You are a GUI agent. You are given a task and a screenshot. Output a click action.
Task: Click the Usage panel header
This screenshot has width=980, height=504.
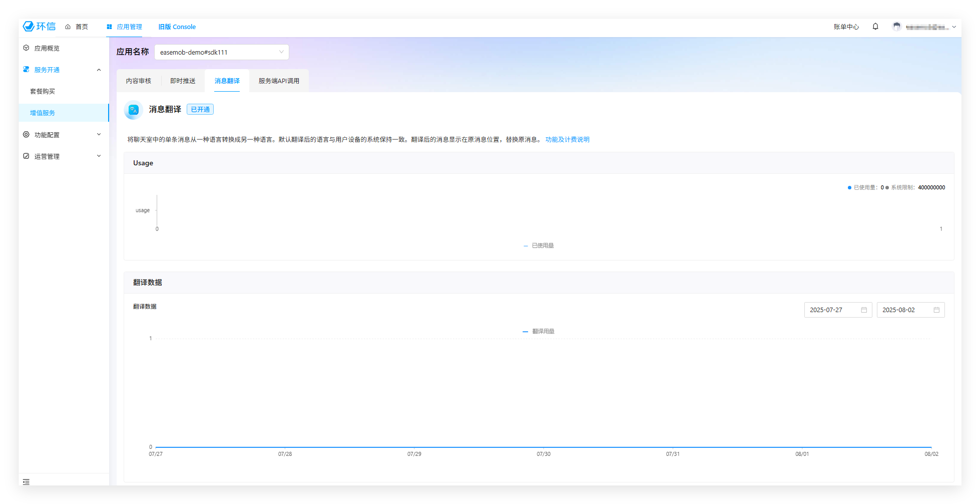point(539,163)
